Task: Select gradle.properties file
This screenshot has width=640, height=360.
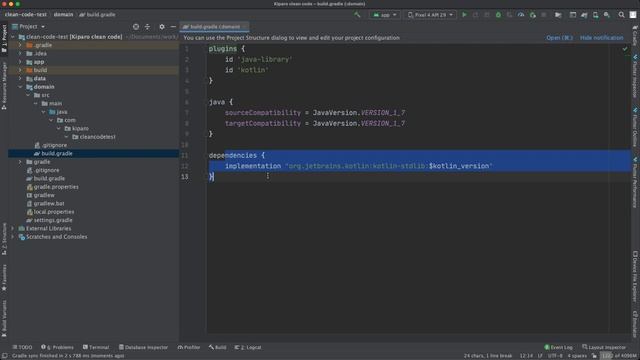Action: (53, 187)
